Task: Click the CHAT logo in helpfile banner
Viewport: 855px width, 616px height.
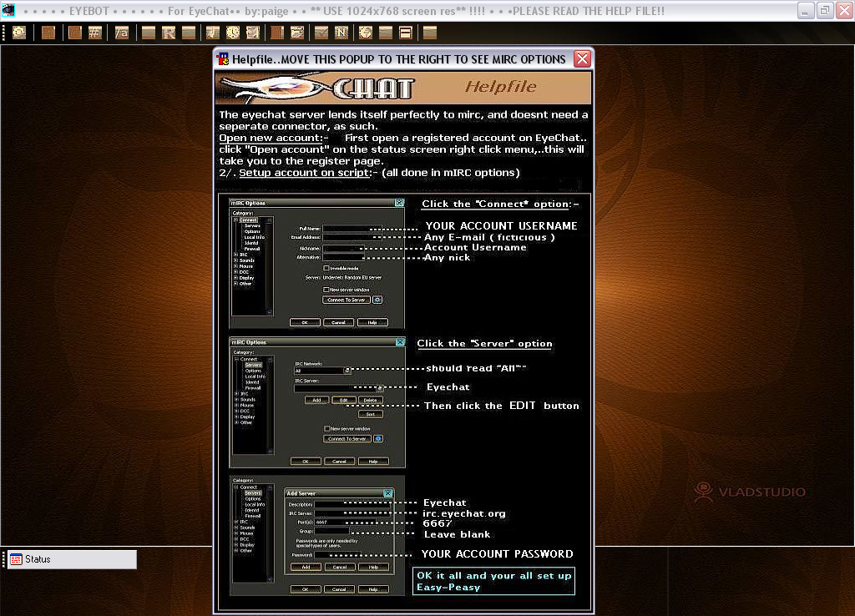Action: [x=373, y=88]
